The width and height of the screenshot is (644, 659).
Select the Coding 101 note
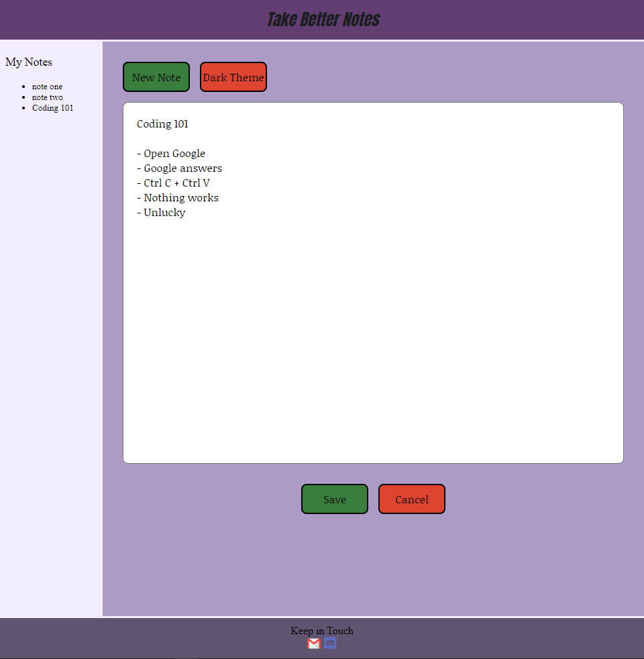pos(52,107)
